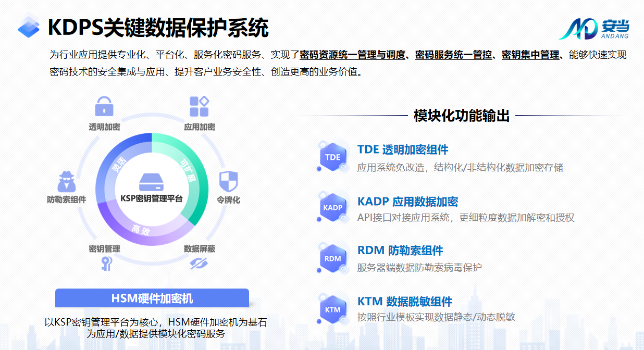This screenshot has width=644, height=350.
Task: Click the 应用加密 label
Action: point(200,127)
